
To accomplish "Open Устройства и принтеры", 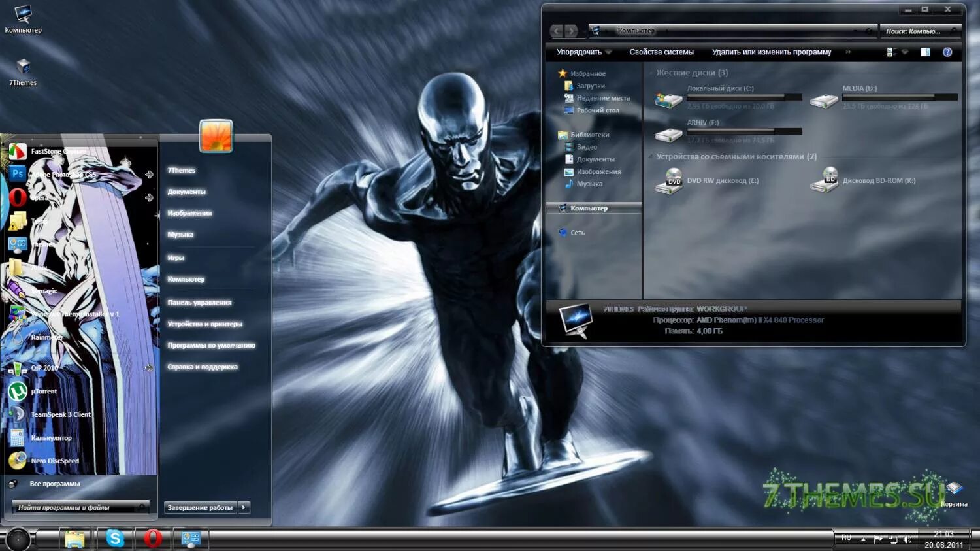I will [x=204, y=324].
